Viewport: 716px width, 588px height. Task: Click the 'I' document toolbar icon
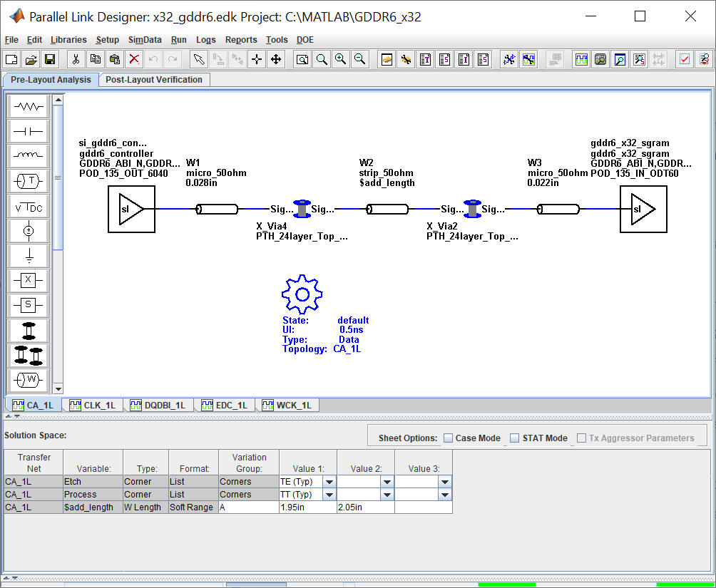click(464, 59)
